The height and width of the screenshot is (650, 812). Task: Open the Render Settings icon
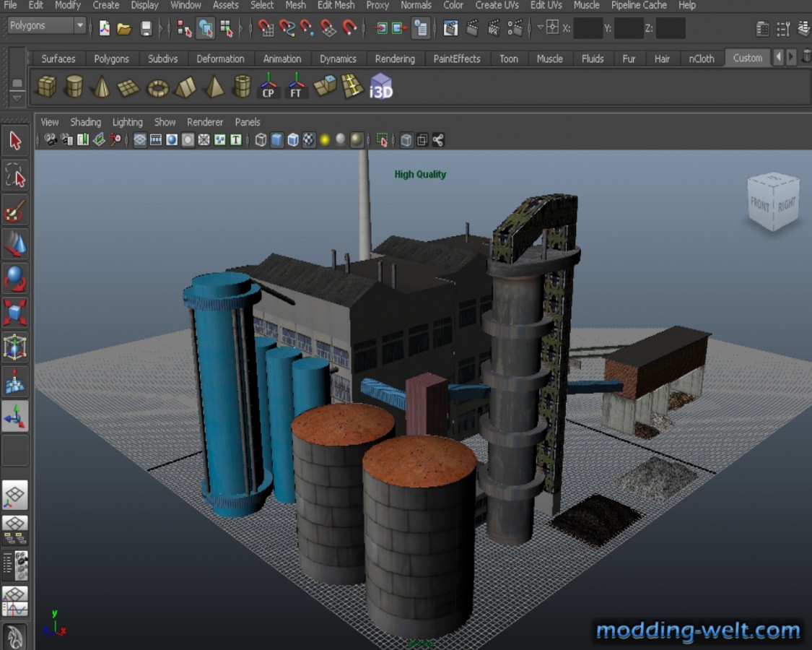(x=515, y=28)
